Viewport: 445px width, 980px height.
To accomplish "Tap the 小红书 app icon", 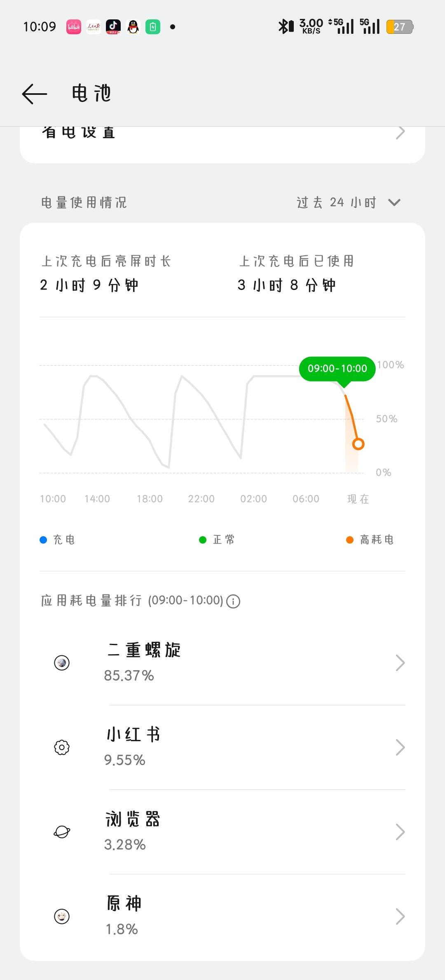I will (x=62, y=747).
